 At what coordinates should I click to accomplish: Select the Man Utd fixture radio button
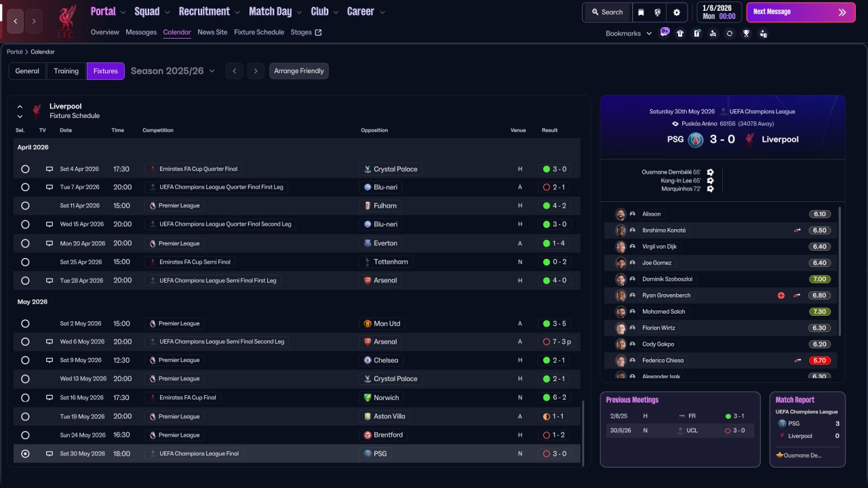coord(25,324)
